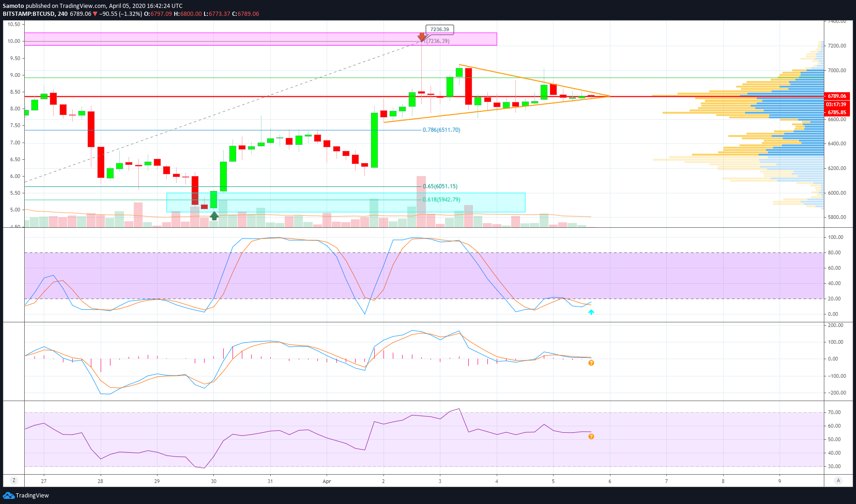
Task: Click the Apr date label on time axis
Action: 327,481
